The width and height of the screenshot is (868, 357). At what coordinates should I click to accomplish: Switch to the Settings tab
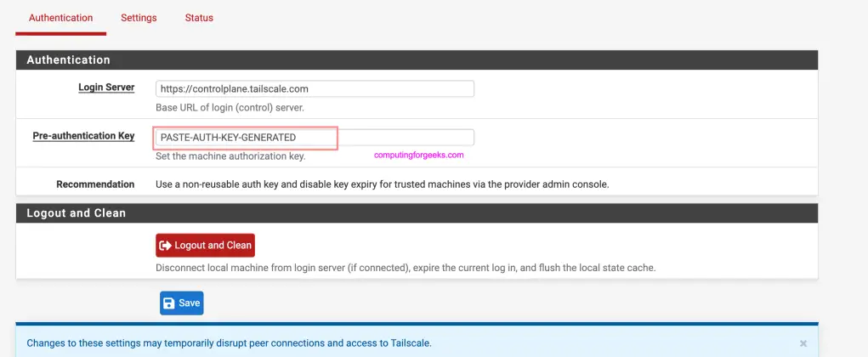pos(139,18)
